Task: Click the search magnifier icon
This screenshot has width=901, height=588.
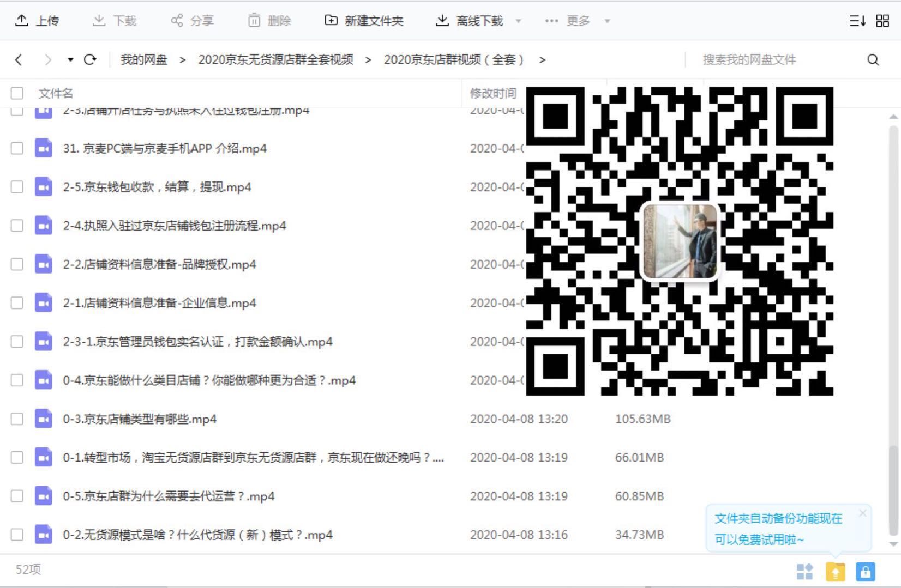Action: (873, 59)
